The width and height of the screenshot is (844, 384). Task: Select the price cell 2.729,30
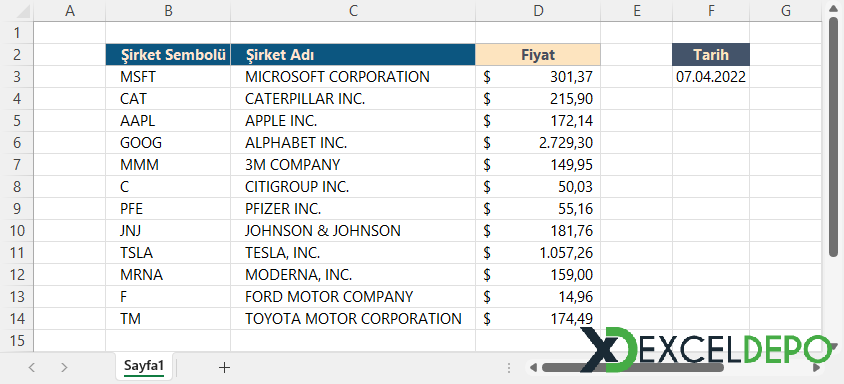click(538, 143)
